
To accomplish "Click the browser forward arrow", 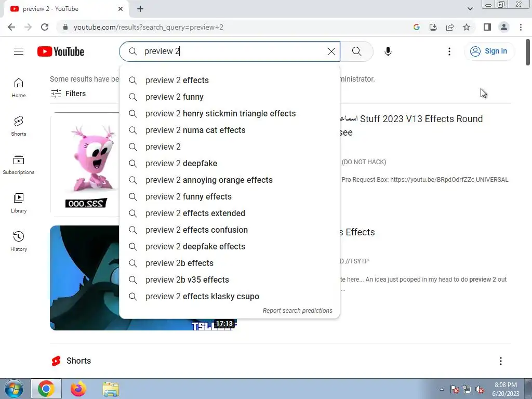I will 28,27.
